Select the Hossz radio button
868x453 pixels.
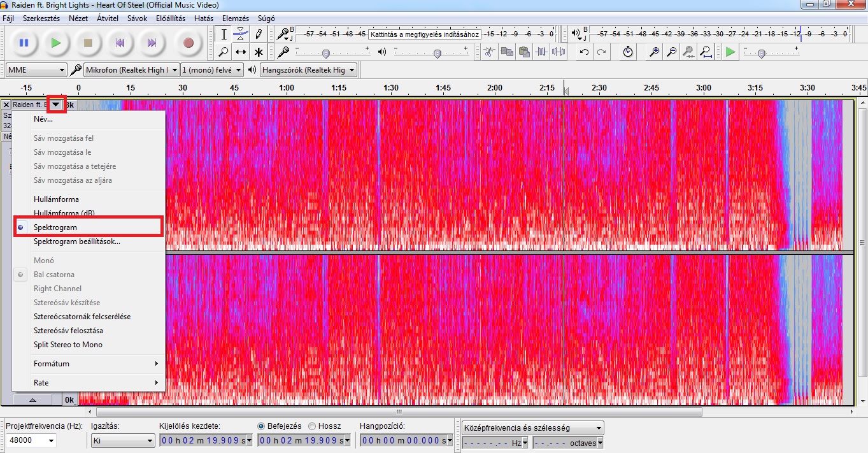click(x=312, y=426)
